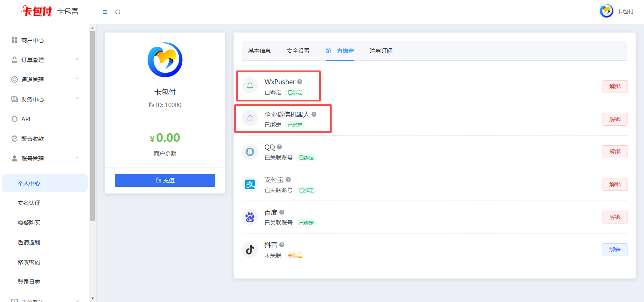
Task: Switch to the 基本信息 tab
Action: [260, 51]
